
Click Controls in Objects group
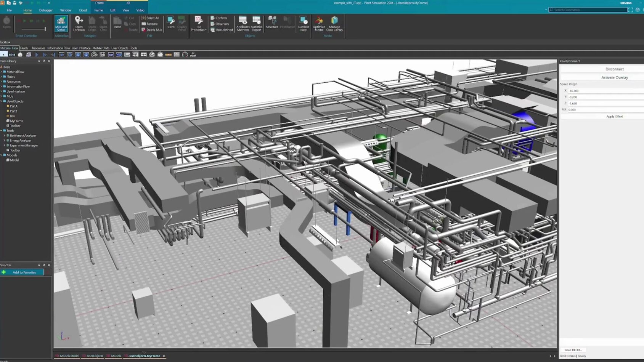tap(219, 18)
